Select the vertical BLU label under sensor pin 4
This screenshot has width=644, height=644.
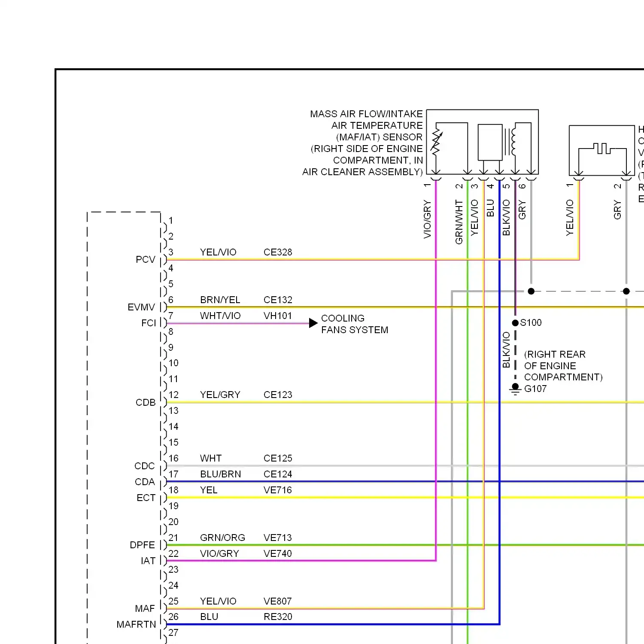490,208
